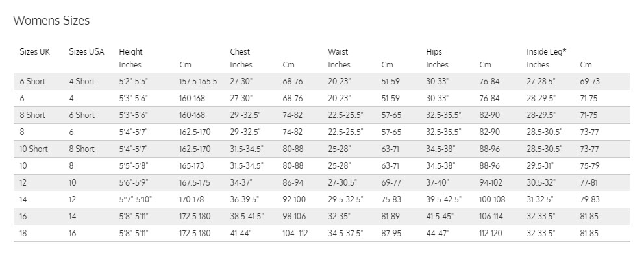Click height value 5'6"-5'9" for size 12
The width and height of the screenshot is (644, 255).
coord(133,182)
